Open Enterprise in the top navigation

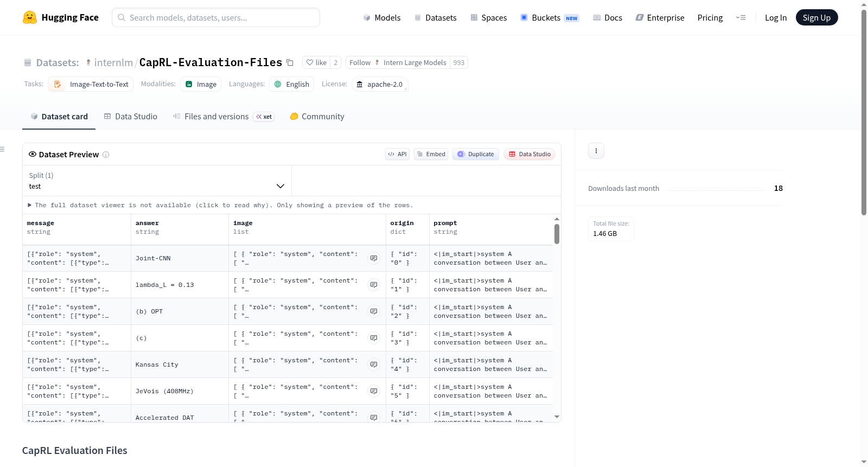point(660,17)
